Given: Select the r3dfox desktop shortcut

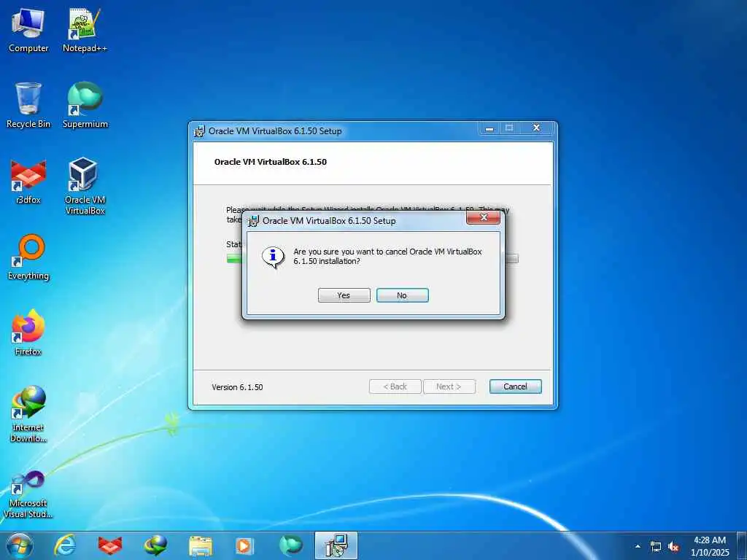Looking at the screenshot, I should pos(28,182).
